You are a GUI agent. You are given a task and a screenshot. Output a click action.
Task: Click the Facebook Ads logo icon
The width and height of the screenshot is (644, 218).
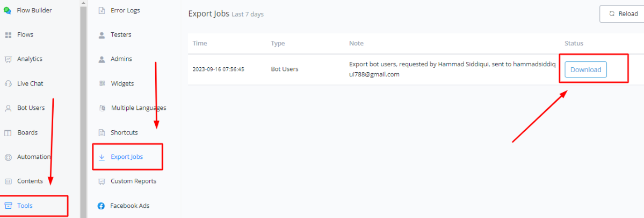click(x=102, y=206)
